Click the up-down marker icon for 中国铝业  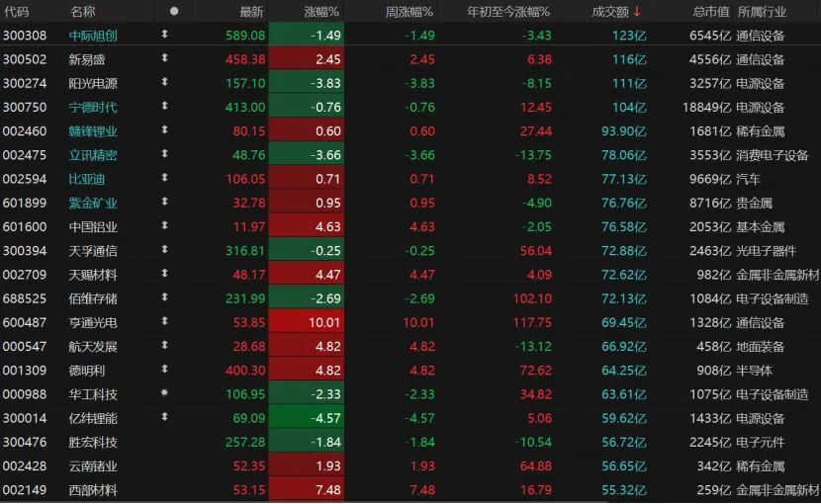[164, 226]
